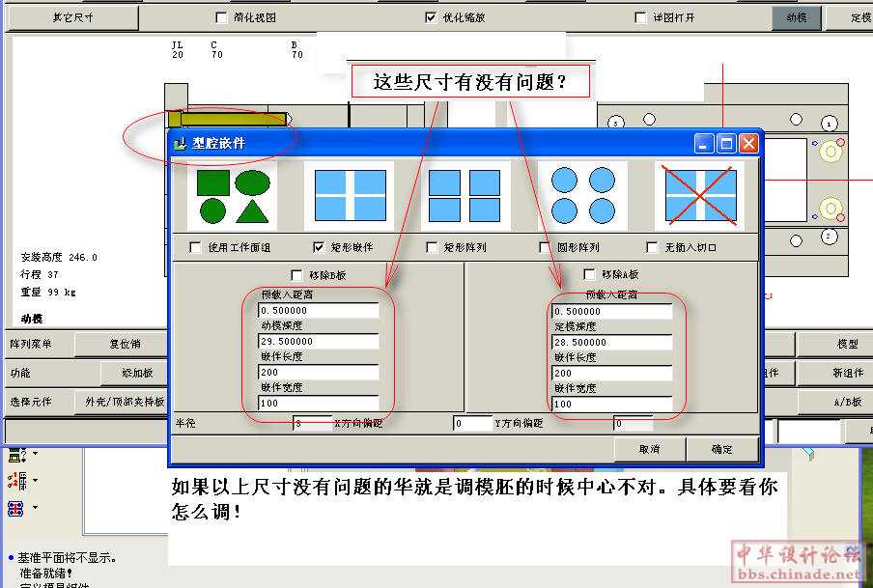Click the 行程 37 text
Screen dimensions: 873x588
pos(40,274)
